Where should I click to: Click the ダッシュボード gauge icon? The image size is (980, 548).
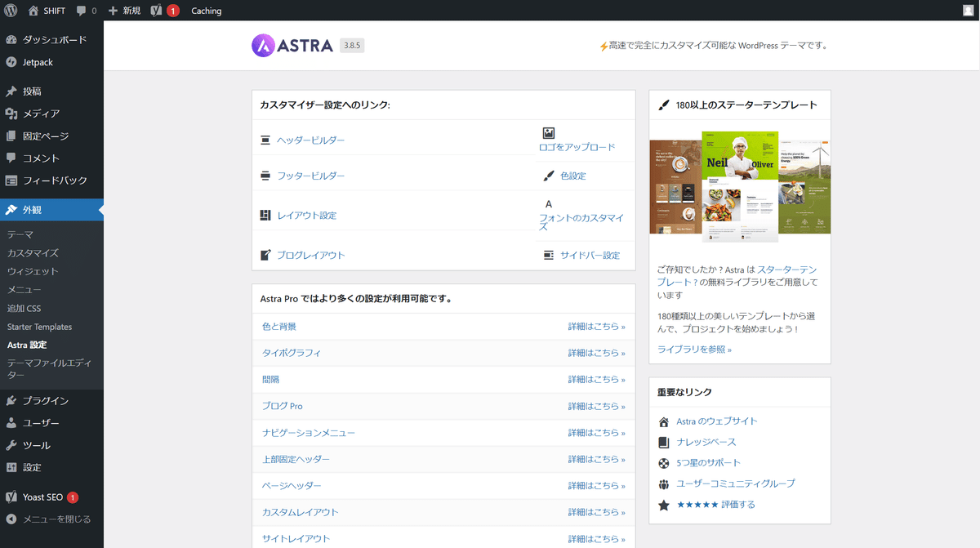pos(11,40)
